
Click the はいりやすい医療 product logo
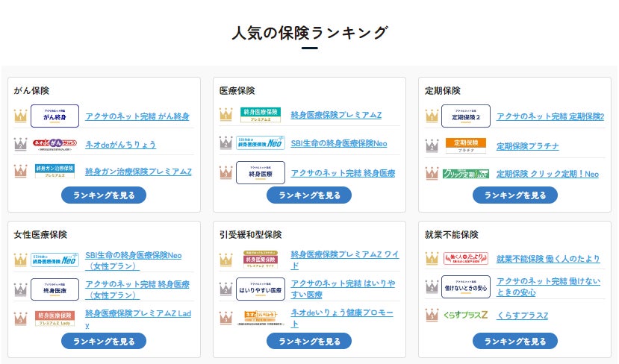tap(261, 288)
